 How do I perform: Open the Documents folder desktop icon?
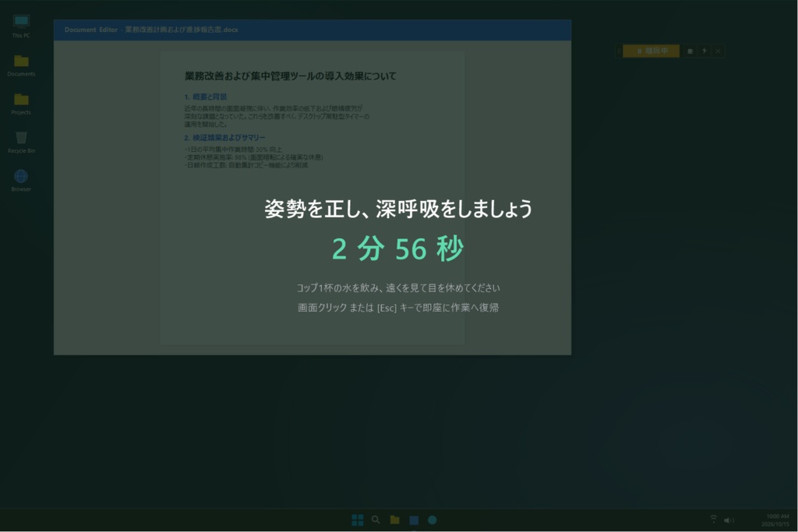(x=21, y=65)
